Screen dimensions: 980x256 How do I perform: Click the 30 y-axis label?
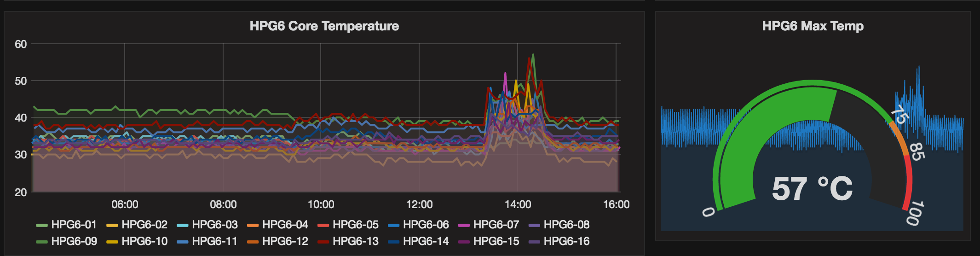click(21, 155)
